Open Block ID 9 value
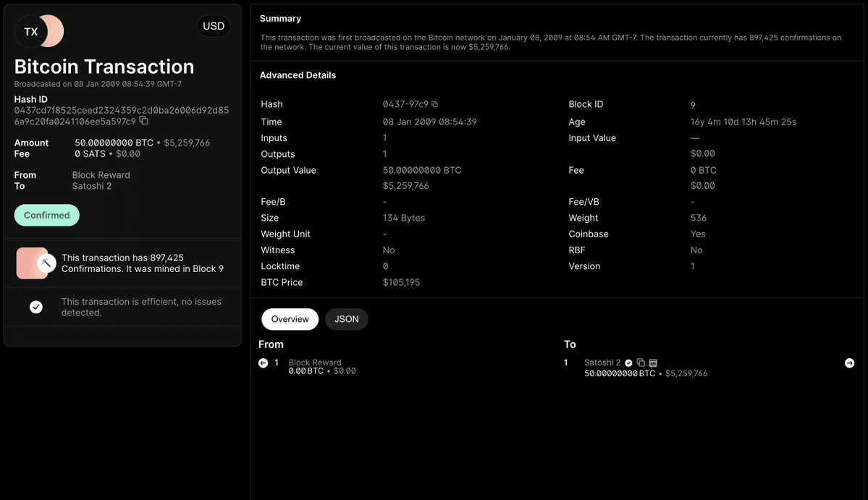 click(x=693, y=105)
